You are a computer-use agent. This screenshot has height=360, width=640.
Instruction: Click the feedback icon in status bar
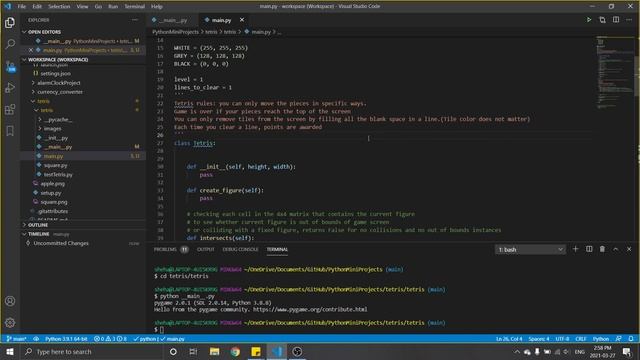point(618,339)
